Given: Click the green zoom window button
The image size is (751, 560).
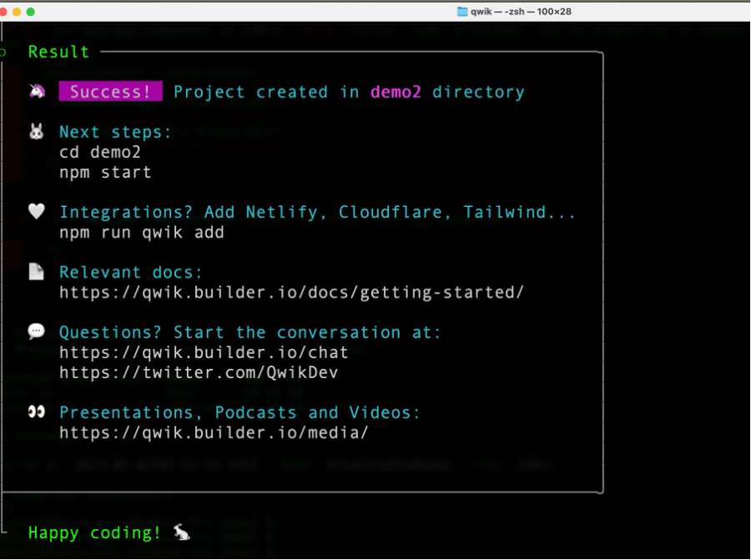Looking at the screenshot, I should 31,12.
